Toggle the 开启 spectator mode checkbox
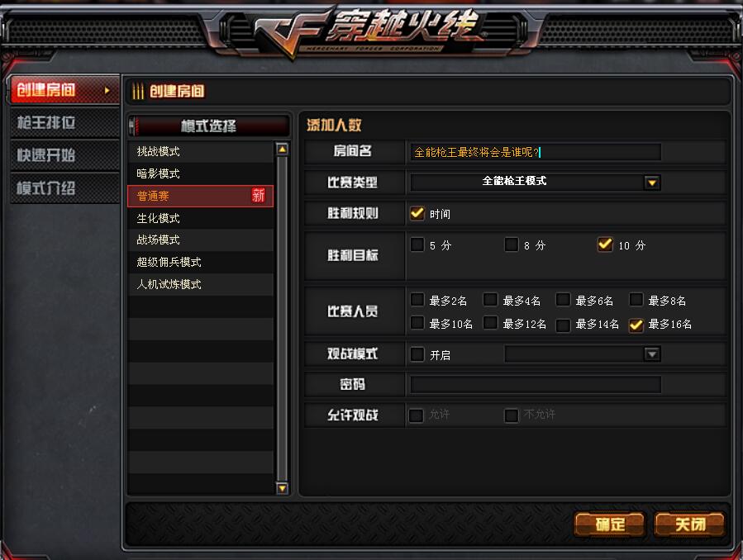The image size is (743, 560). pos(417,354)
